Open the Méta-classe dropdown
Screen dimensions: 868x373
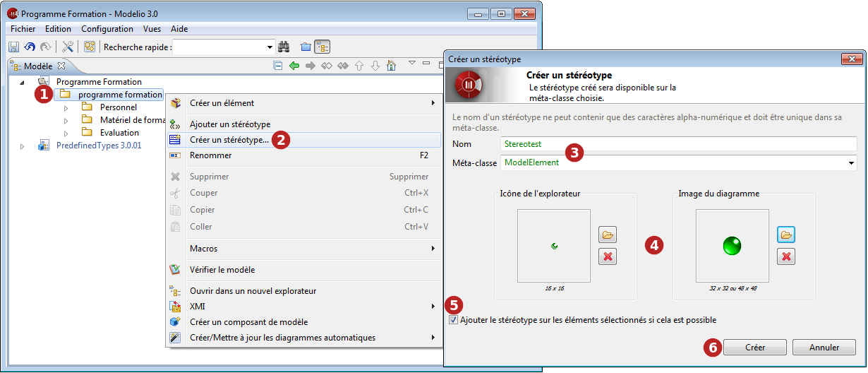[x=852, y=163]
